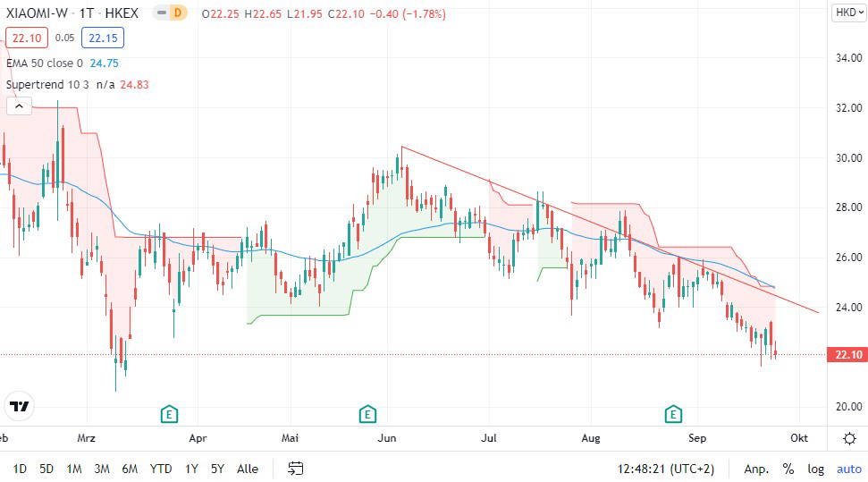The width and height of the screenshot is (868, 482).
Task: Select the 3M time range
Action: pyautogui.click(x=102, y=469)
